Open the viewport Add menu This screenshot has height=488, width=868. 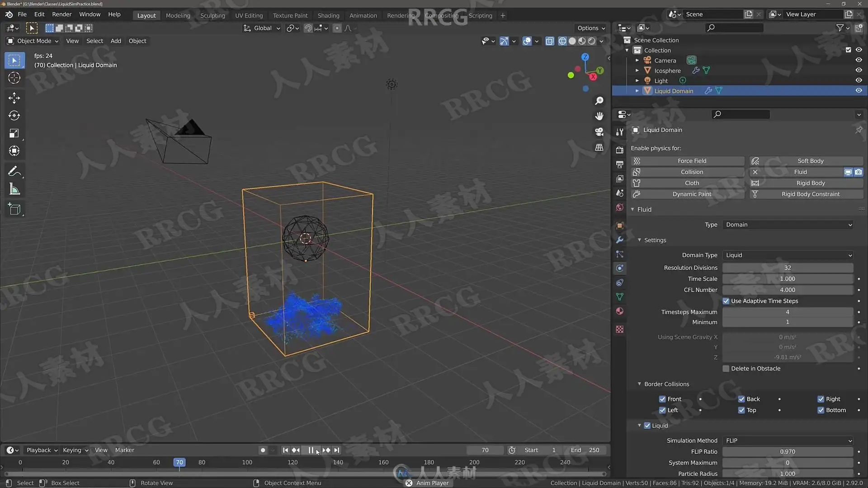click(116, 41)
